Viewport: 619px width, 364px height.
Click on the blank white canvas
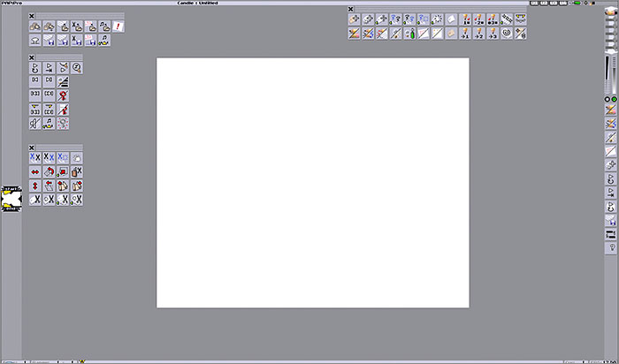[312, 183]
